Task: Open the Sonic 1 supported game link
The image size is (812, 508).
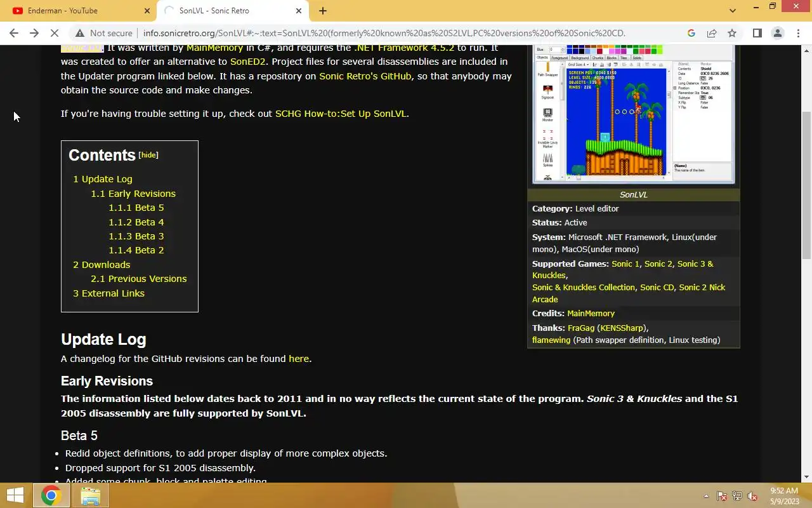Action: click(x=625, y=264)
